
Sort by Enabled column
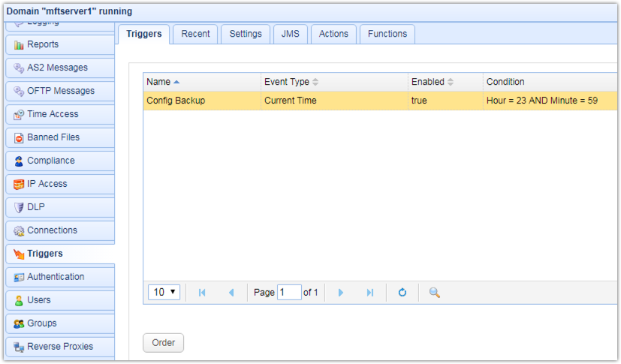click(445, 82)
